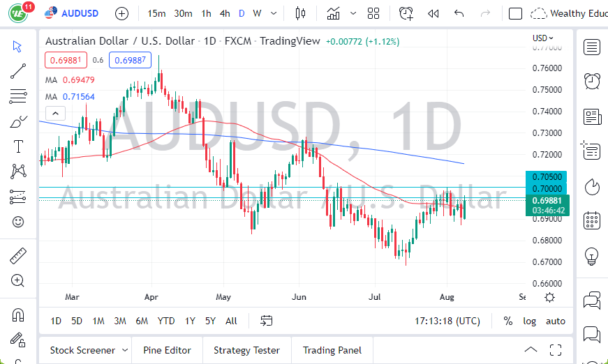
Task: Open the Strategy Tester tab
Action: click(x=246, y=350)
